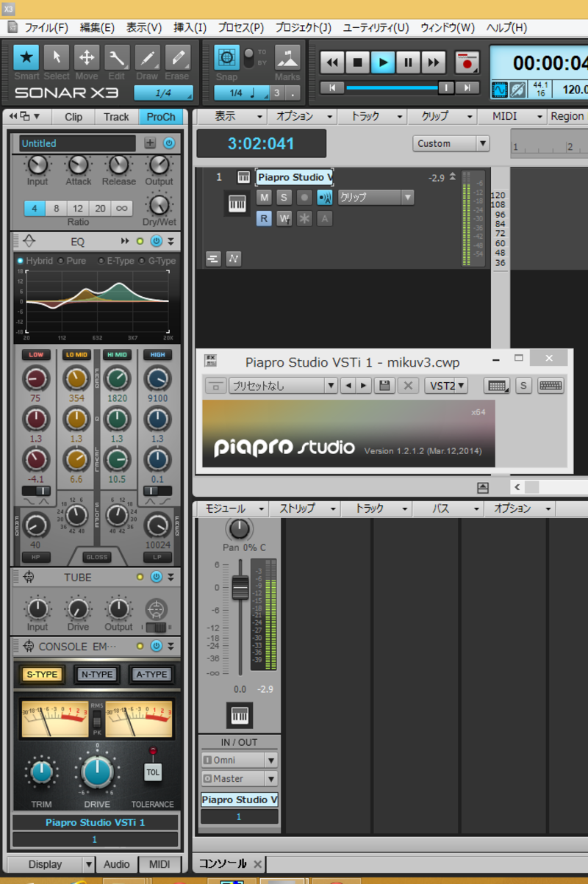Go to next preset arrow
Screen dimensions: 588x884
363,385
